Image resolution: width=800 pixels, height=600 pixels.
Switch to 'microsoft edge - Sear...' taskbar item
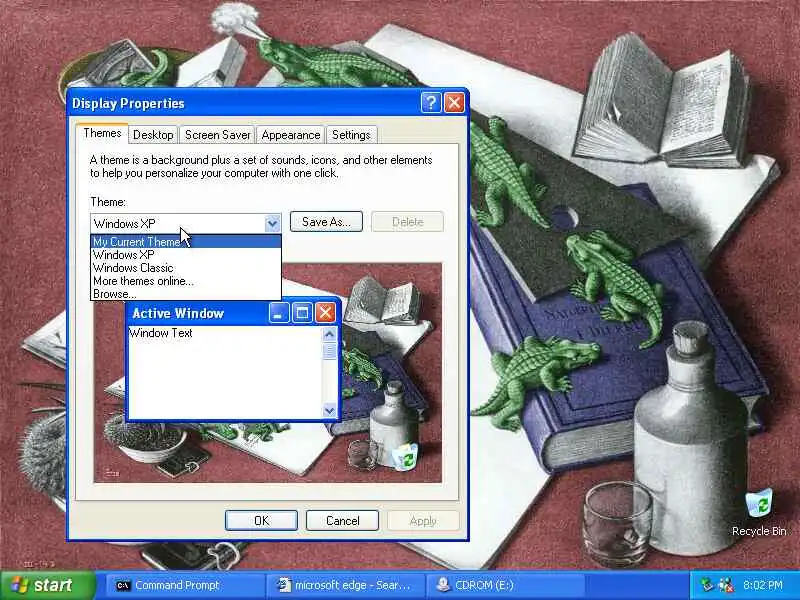tap(345, 585)
